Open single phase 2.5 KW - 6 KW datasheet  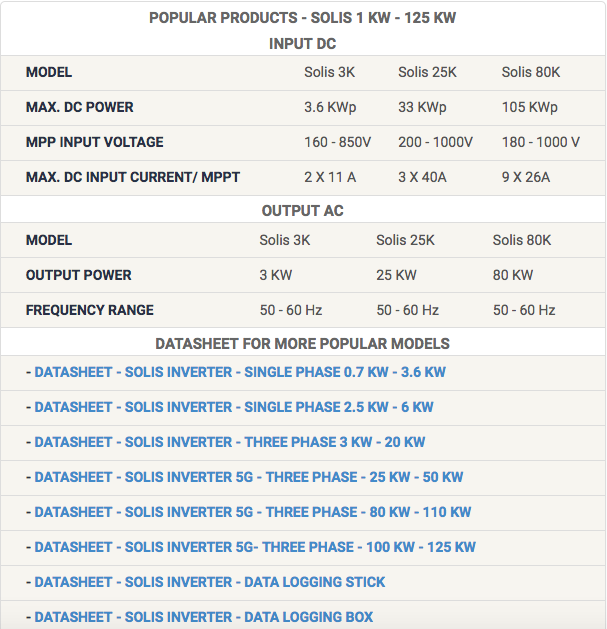[234, 407]
